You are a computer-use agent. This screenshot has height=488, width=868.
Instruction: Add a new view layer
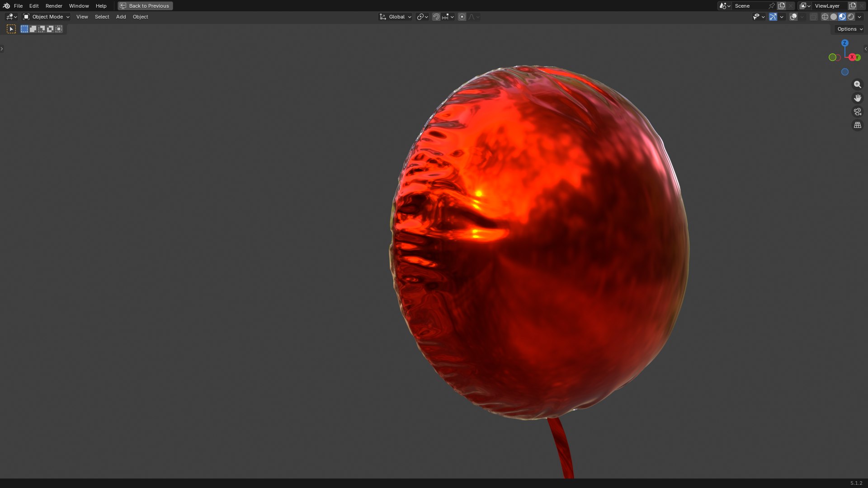[853, 6]
